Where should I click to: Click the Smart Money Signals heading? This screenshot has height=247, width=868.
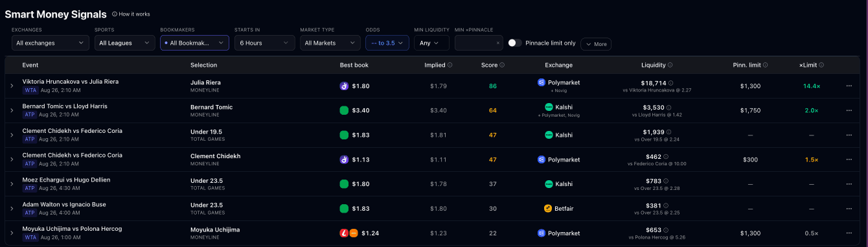tap(56, 14)
